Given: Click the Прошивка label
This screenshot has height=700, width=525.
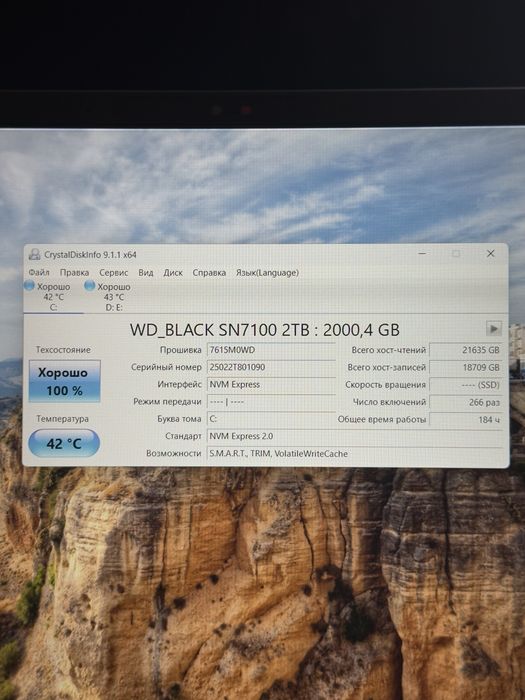Looking at the screenshot, I should (181, 350).
